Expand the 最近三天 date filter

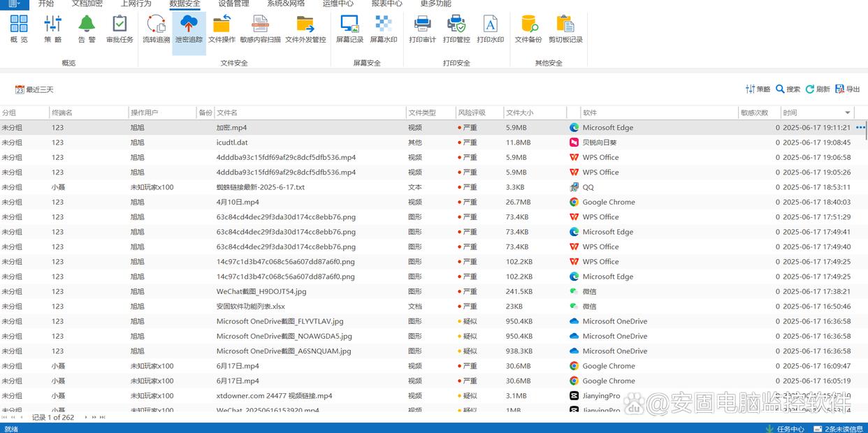pyautogui.click(x=34, y=89)
